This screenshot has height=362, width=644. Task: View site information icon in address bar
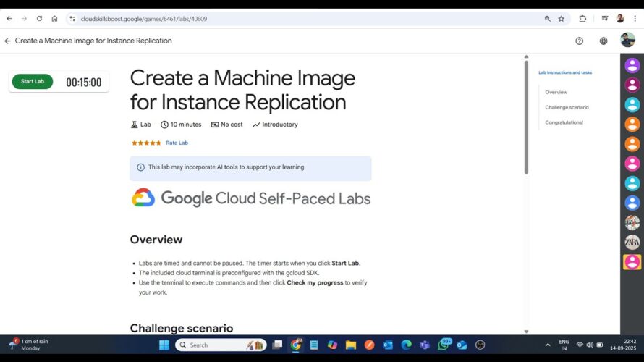[x=72, y=19]
